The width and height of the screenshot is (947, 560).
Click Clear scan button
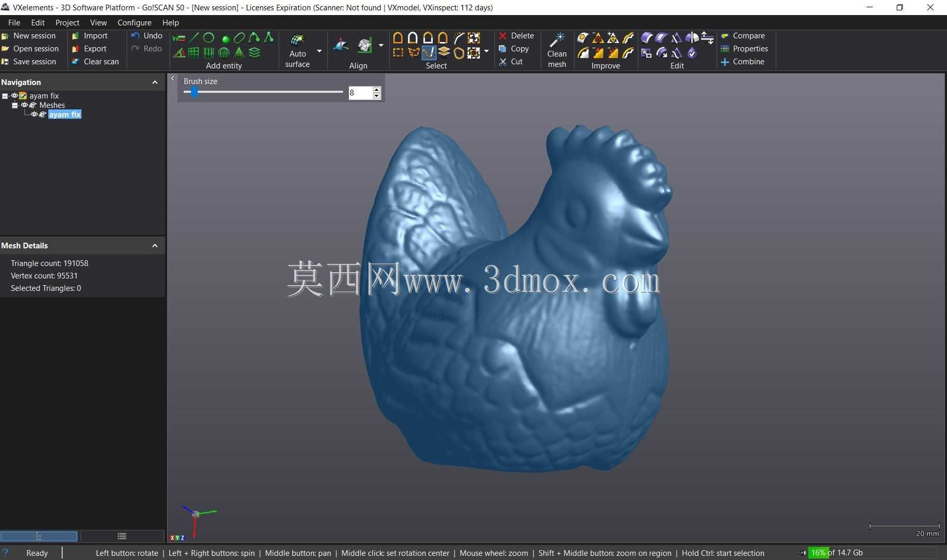95,62
